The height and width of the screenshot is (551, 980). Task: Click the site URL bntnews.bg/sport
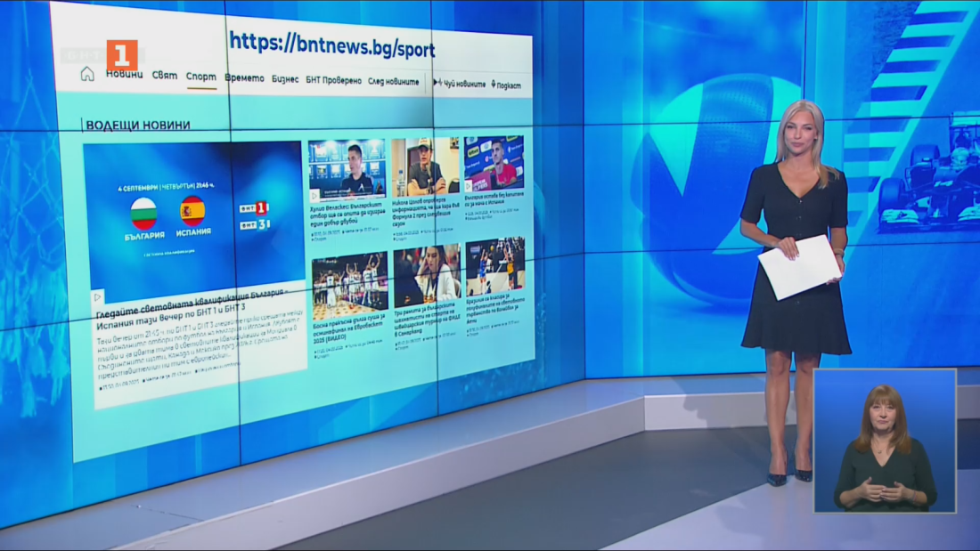tap(332, 44)
